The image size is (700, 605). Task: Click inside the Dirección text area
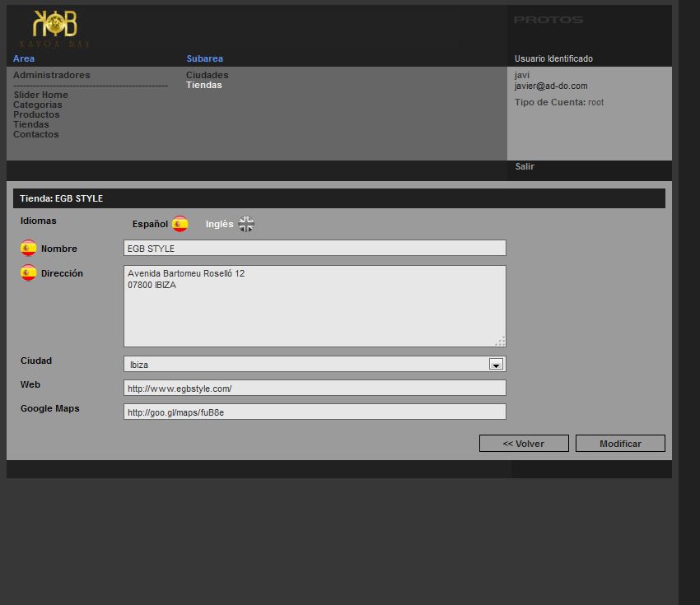[315, 306]
